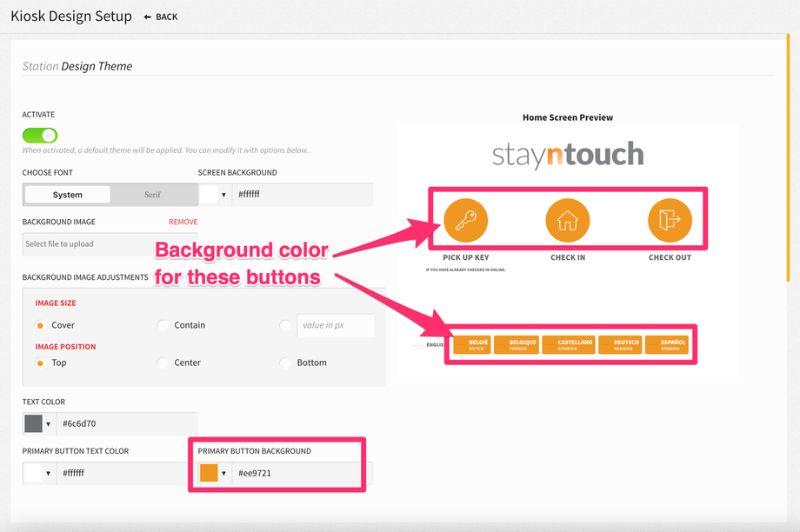Click the Check In house icon
The image size is (800, 532).
point(567,220)
